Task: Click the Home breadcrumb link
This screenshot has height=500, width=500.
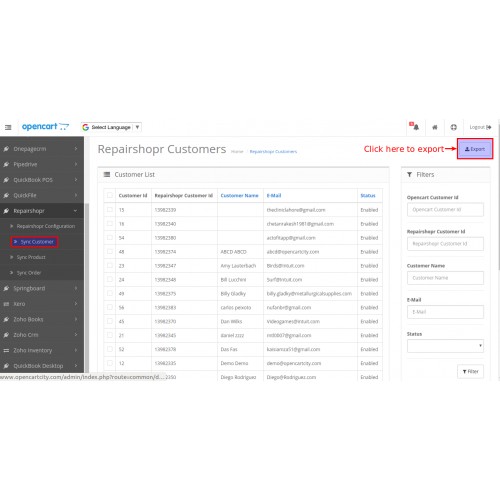Action: click(237, 152)
